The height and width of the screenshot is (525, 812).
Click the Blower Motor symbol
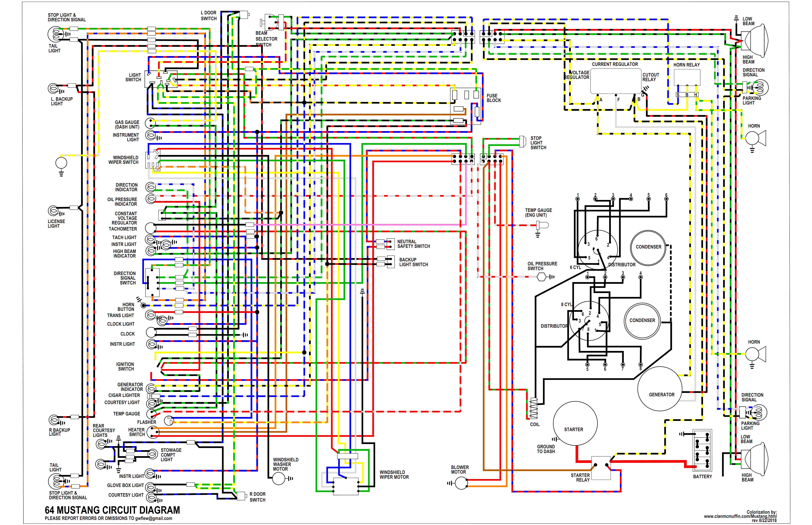coord(461,483)
